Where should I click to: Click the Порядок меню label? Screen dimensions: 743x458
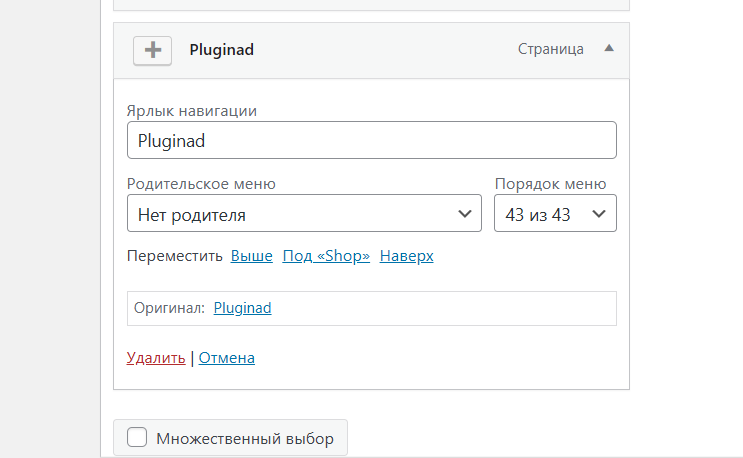click(x=551, y=184)
